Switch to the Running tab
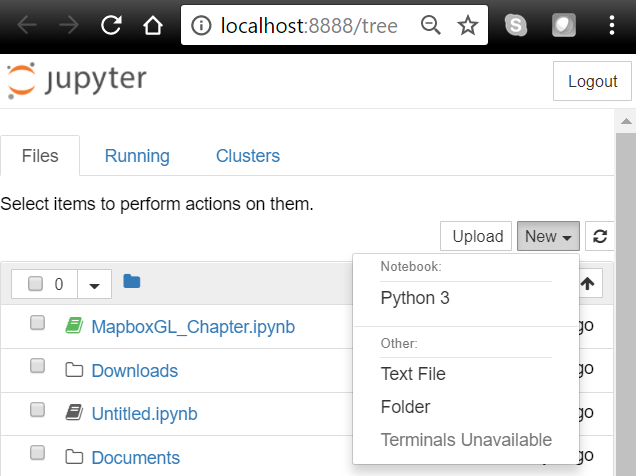 [137, 156]
